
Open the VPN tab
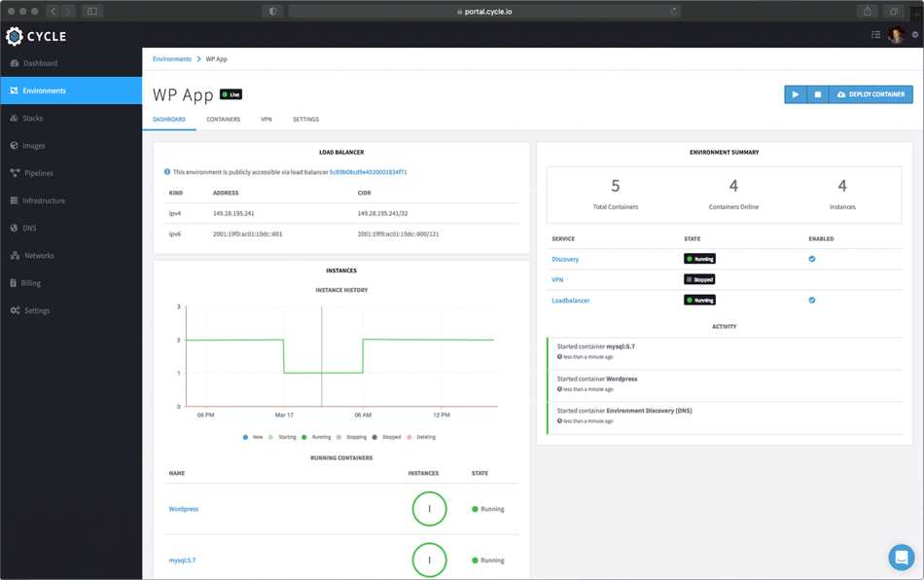click(265, 119)
